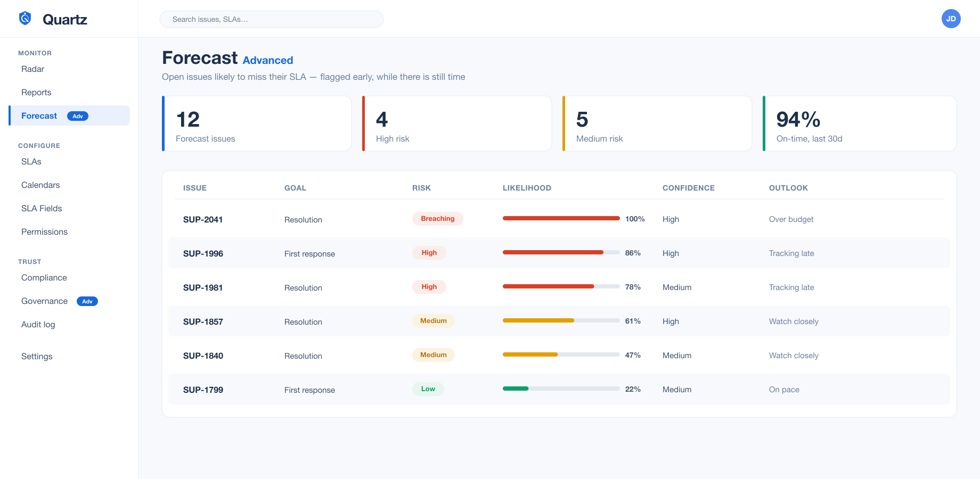Screen dimensions: 980x479
Task: Click SUP-1857 likelihood bar at 61%
Action: tap(561, 320)
